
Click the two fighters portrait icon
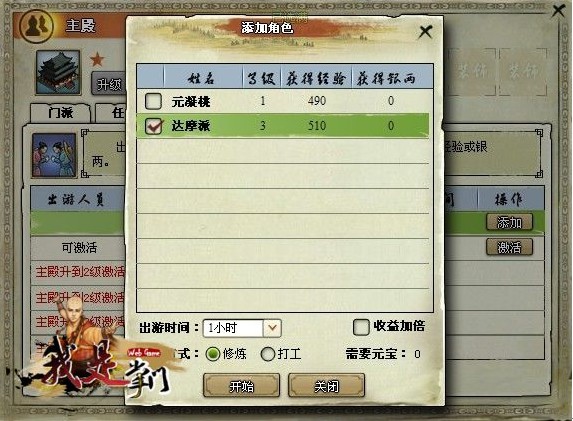click(x=54, y=155)
